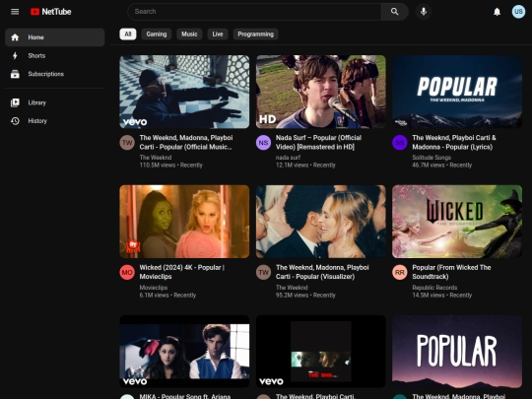The width and height of the screenshot is (532, 399).
Task: Open purple sky POPULAR thumbnail
Action: click(x=457, y=352)
